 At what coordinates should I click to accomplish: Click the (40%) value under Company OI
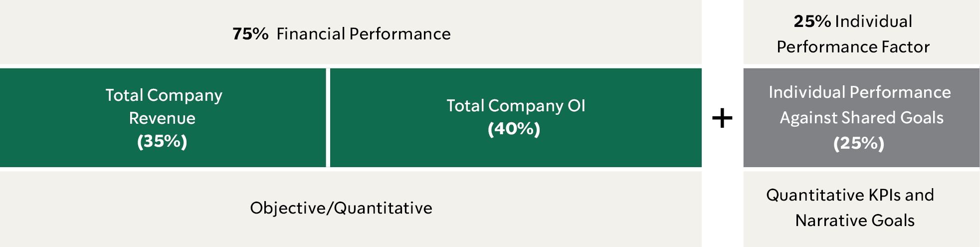[514, 129]
